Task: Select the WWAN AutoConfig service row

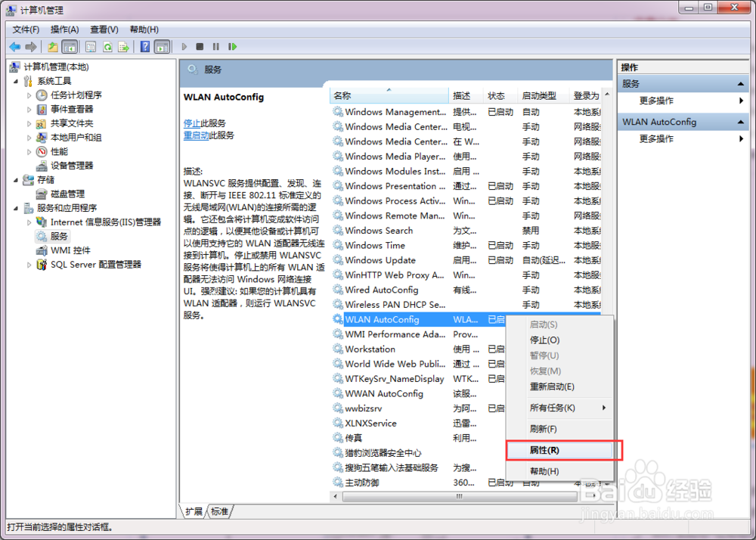Action: point(418,394)
